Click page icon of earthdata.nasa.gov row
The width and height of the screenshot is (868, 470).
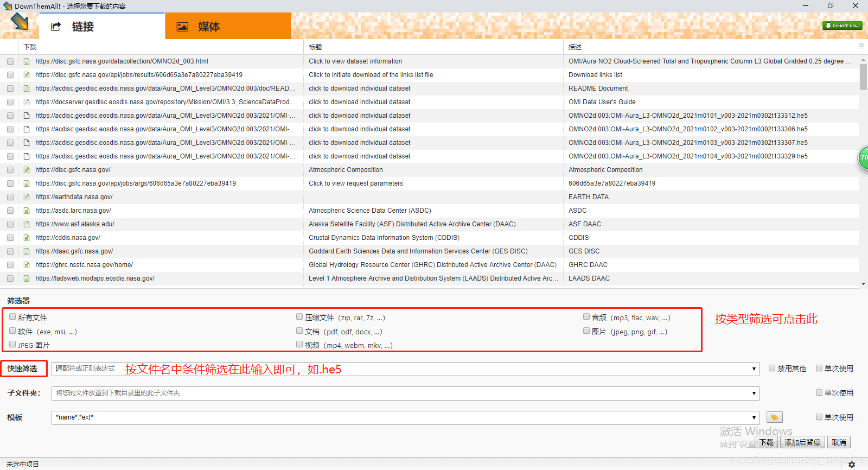27,197
